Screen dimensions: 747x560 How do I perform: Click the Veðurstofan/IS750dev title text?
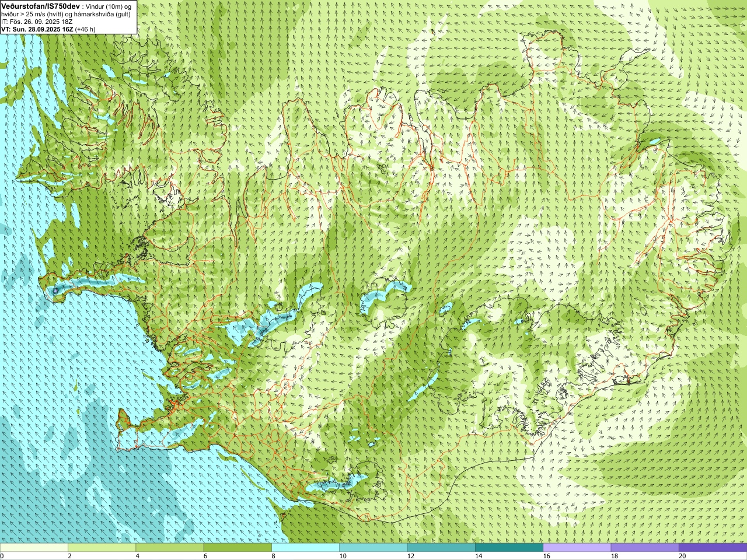pos(40,6)
